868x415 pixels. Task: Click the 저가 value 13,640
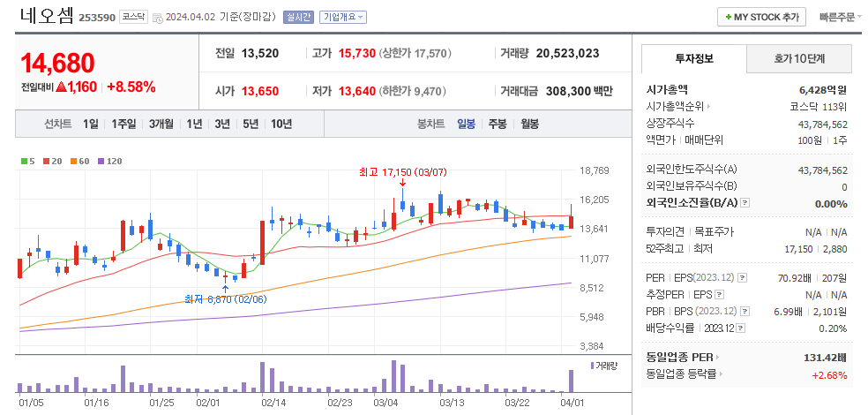coord(357,92)
